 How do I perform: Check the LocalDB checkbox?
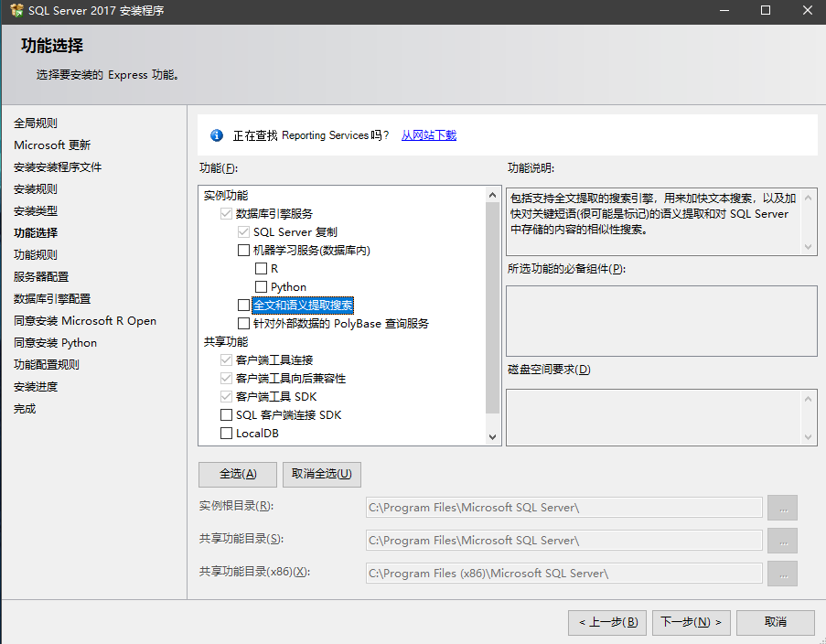pos(226,434)
